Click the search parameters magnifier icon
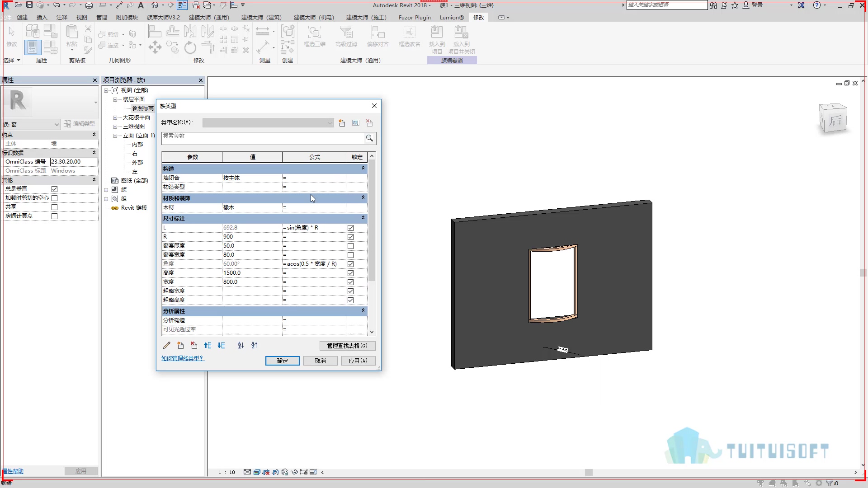The width and height of the screenshot is (868, 488). click(x=369, y=138)
